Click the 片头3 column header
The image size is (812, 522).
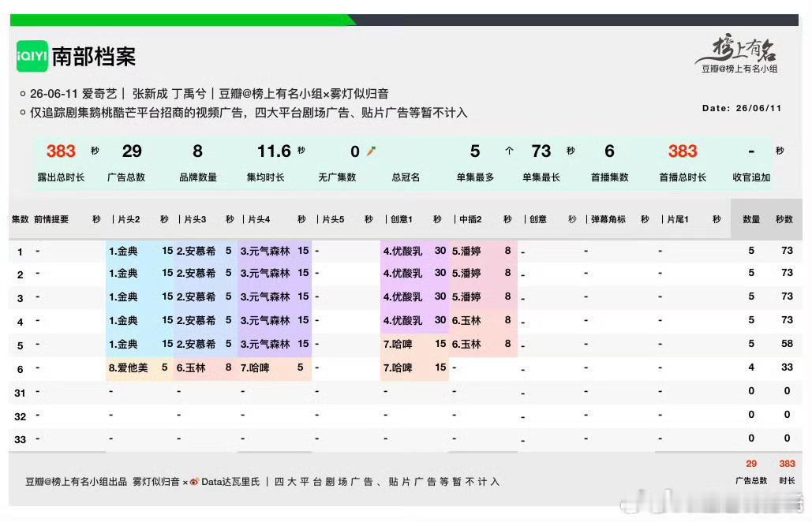click(x=195, y=219)
